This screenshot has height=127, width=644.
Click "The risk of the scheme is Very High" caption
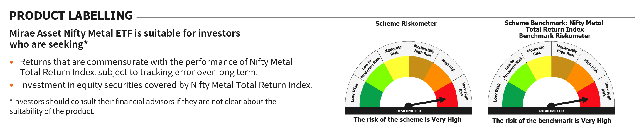tap(407, 119)
